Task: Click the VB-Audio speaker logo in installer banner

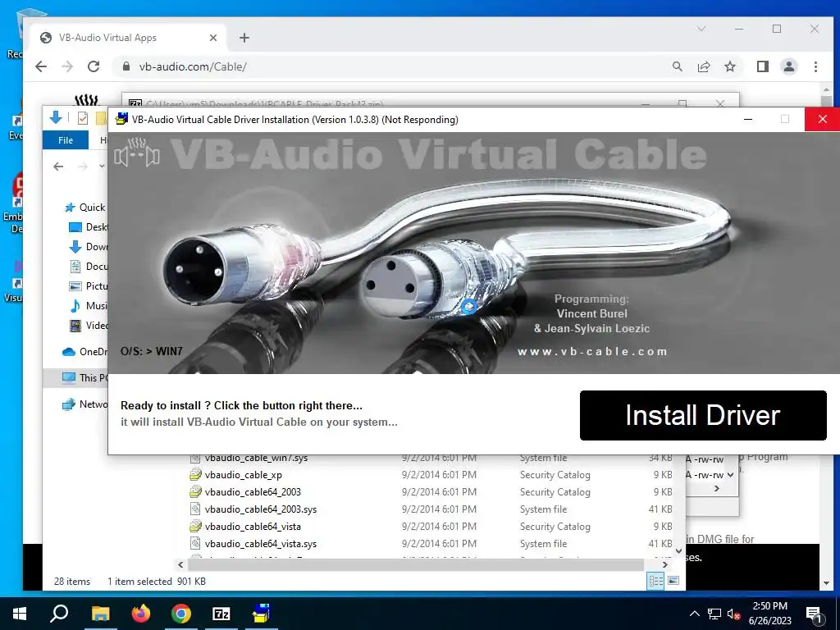Action: [137, 153]
